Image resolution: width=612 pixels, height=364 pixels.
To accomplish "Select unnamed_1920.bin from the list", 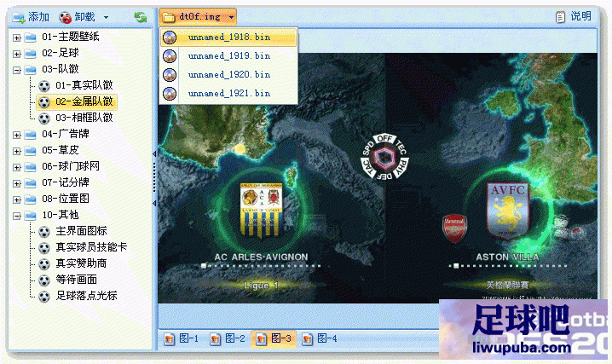I will tap(228, 75).
